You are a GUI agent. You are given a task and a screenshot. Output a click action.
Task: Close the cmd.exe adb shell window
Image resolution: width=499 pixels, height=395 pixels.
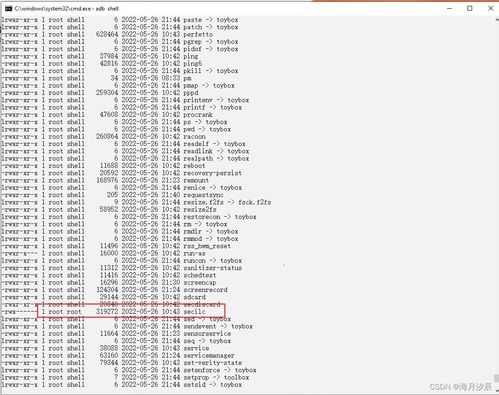pos(490,8)
